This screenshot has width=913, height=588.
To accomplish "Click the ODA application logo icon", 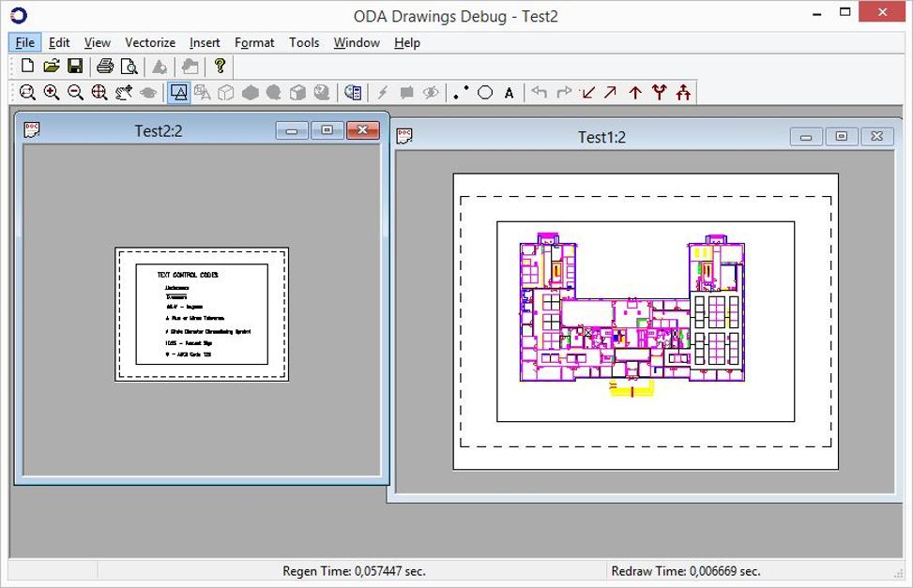I will pos(19,15).
